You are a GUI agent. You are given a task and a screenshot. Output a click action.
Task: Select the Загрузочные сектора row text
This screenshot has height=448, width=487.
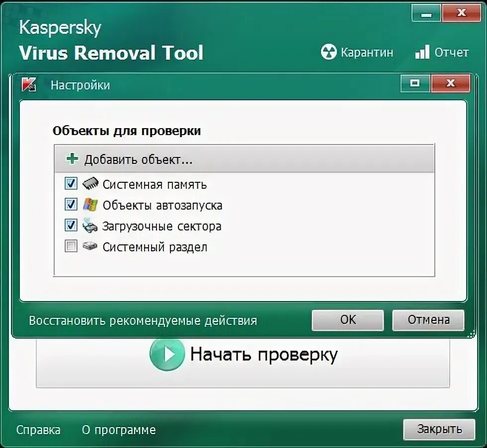pyautogui.click(x=162, y=226)
